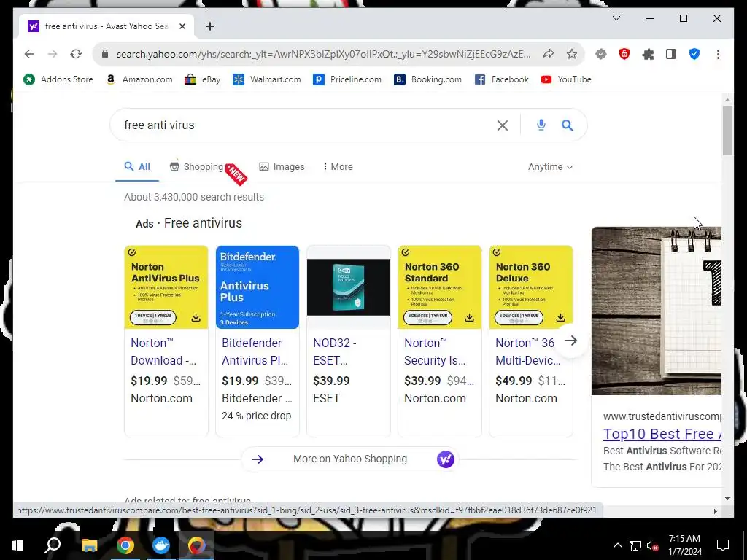Click the purple Yahoo logo badge
This screenshot has height=560, width=747.
446,459
